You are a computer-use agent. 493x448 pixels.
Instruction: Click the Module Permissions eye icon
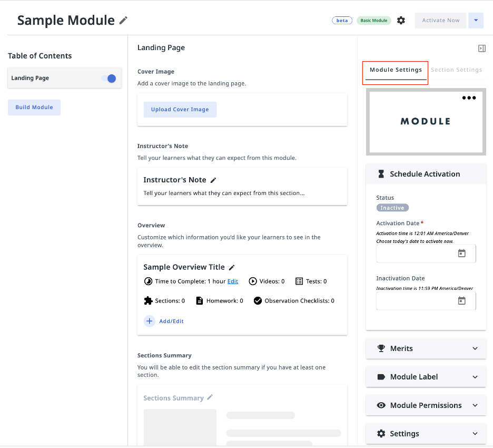click(x=381, y=405)
